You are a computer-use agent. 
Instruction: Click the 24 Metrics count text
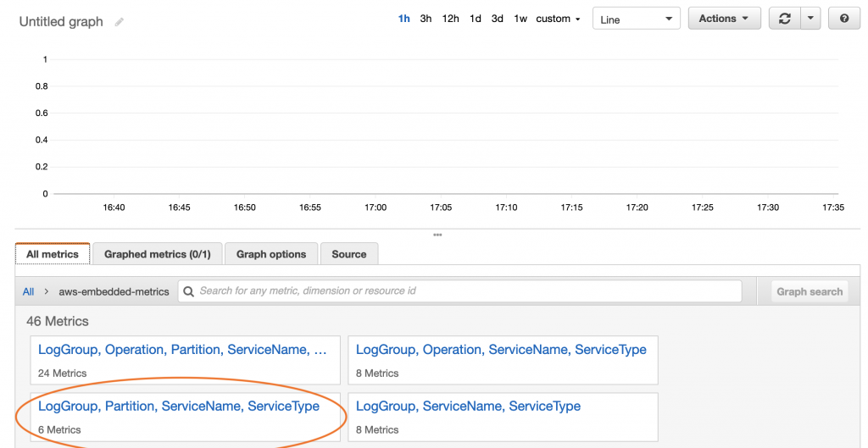pyautogui.click(x=62, y=373)
